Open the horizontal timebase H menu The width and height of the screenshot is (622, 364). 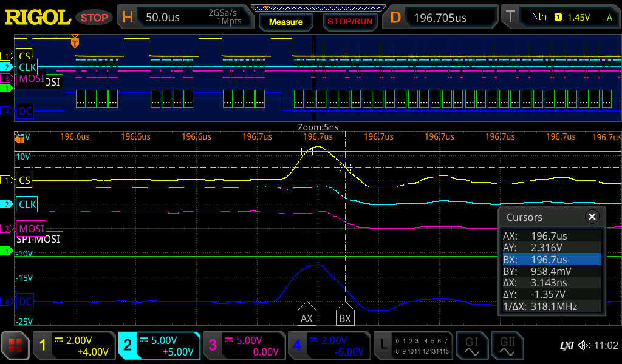pyautogui.click(x=128, y=18)
